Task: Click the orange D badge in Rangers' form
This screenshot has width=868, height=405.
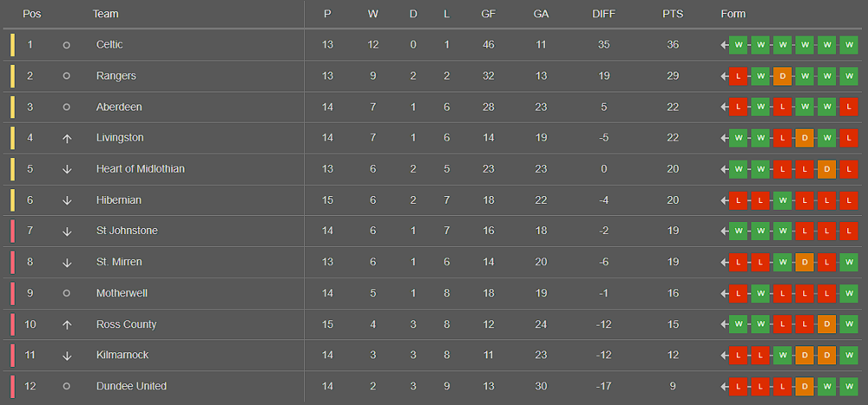Action: 782,76
